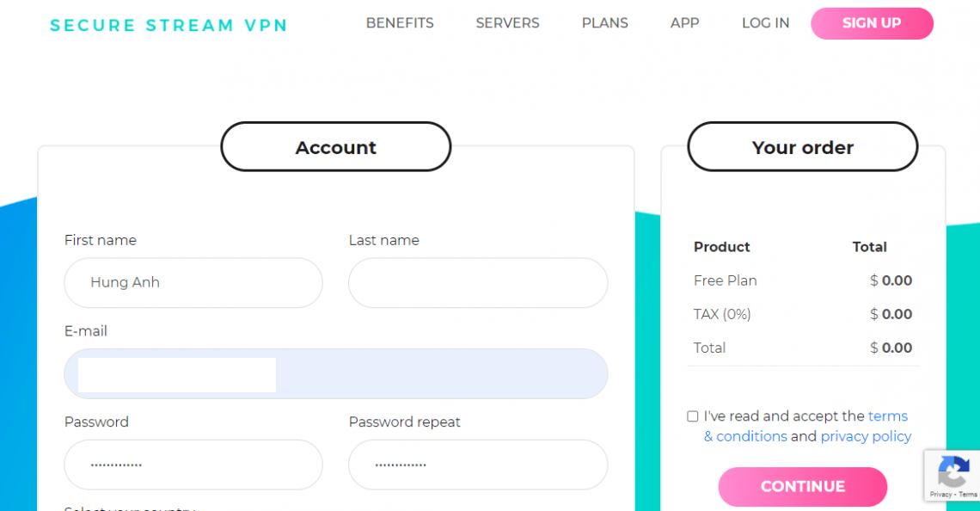The height and width of the screenshot is (511, 980).
Task: Click the SECURE STREAM VPN logo
Action: tap(168, 25)
